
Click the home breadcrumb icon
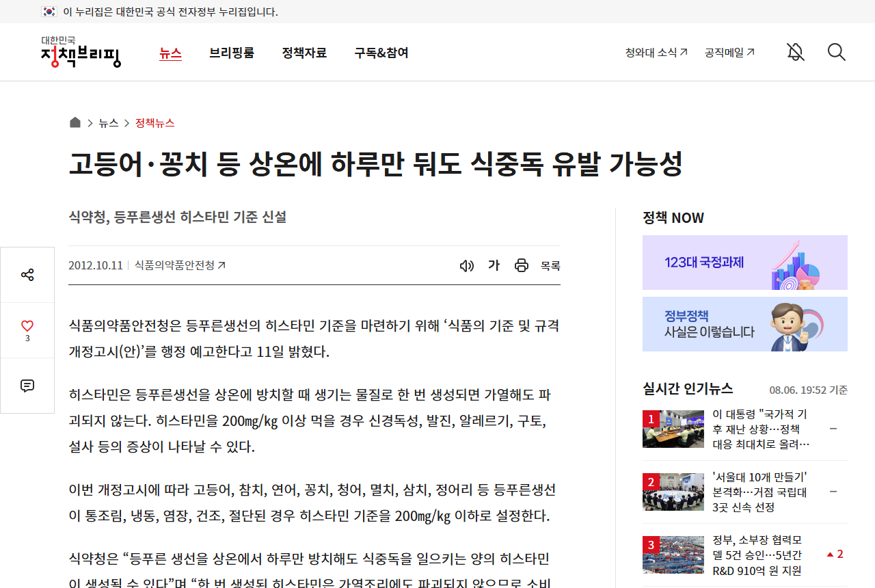click(75, 122)
